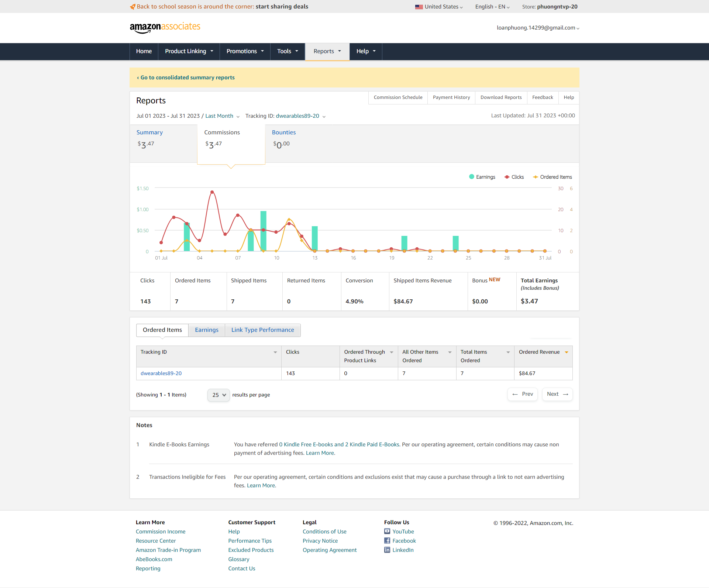Open AbeBooks.com footer link
Screen dimensions: 709x588
click(154, 559)
